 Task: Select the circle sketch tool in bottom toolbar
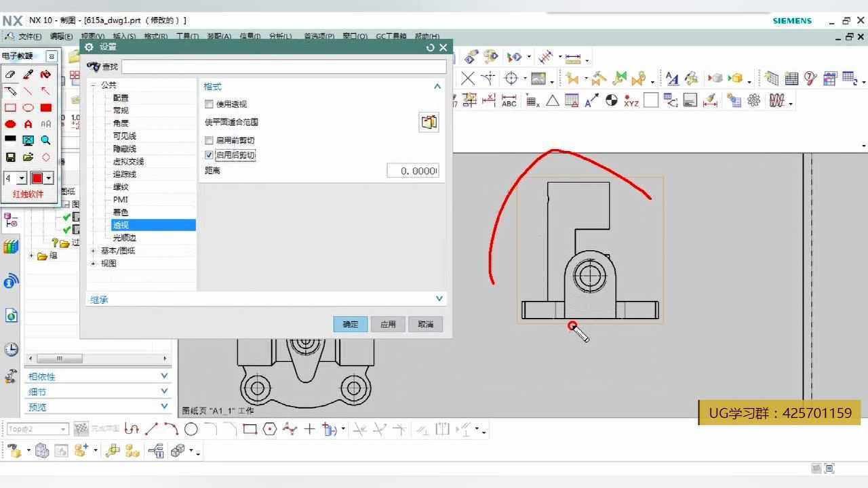click(191, 429)
